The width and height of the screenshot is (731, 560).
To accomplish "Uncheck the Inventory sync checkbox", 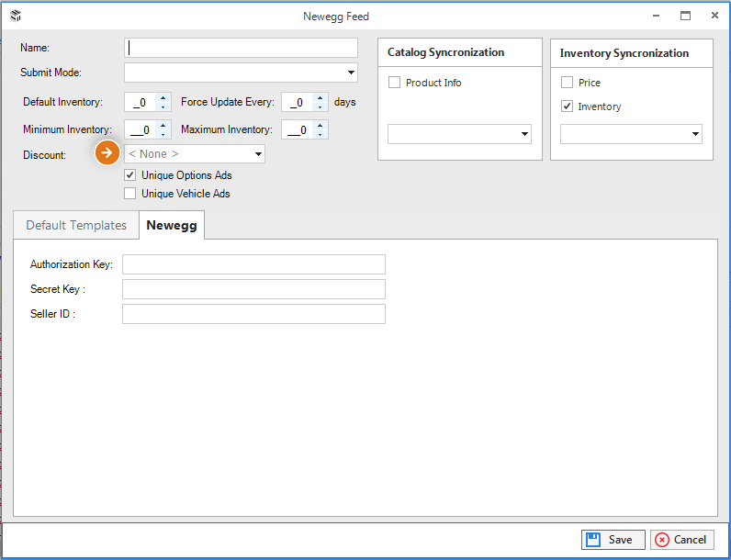I will 567,106.
